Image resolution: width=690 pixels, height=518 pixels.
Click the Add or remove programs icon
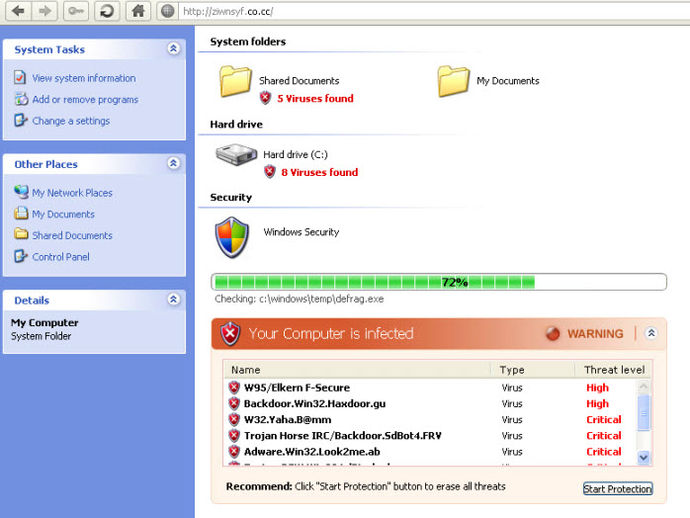[x=21, y=99]
